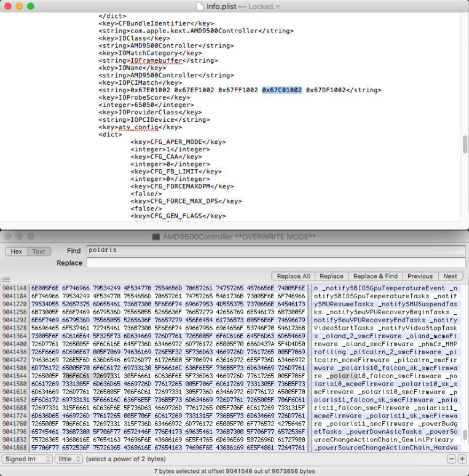Click the AMD9500Controller file icon in hex editor title
The height and width of the screenshot is (476, 469).
coord(156,237)
